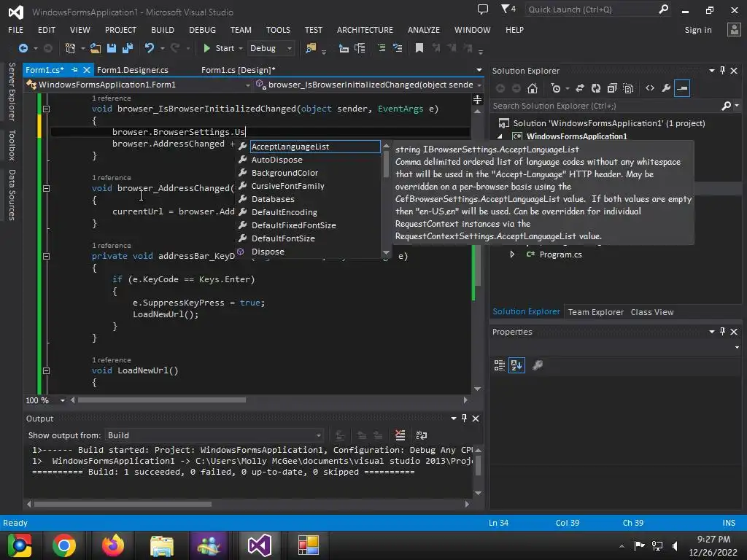Click the Clear All icon in Output panel
747x560 pixels.
coord(400,435)
